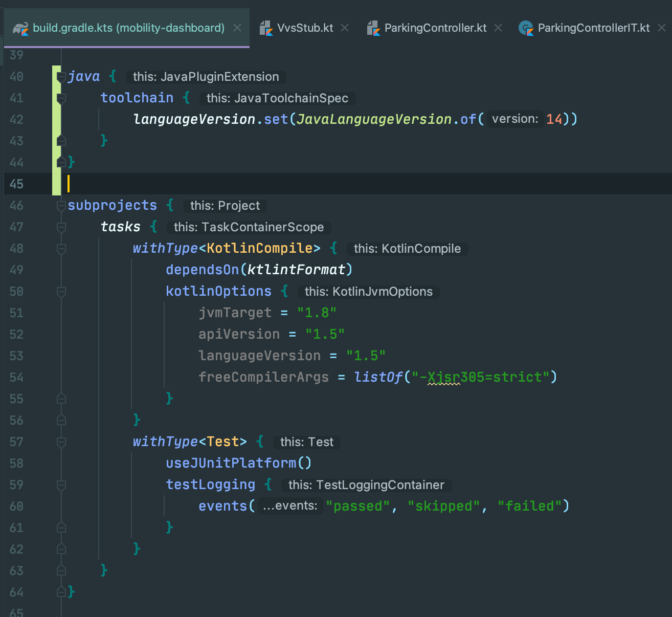Viewport: 672px width, 617px height.
Task: Click the test file icon on ParkingControllerIT.kt tab
Action: click(x=526, y=29)
